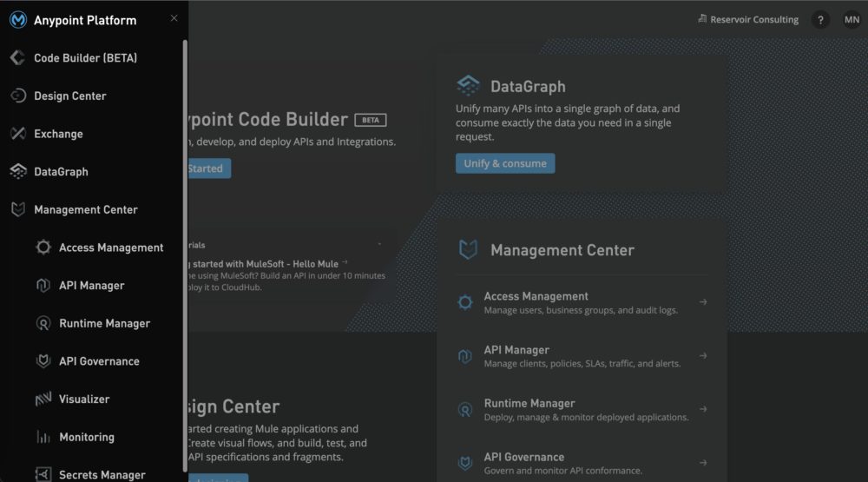Open API Manager link in Management Center card
Image resolution: width=868 pixels, height=482 pixels.
tap(516, 350)
